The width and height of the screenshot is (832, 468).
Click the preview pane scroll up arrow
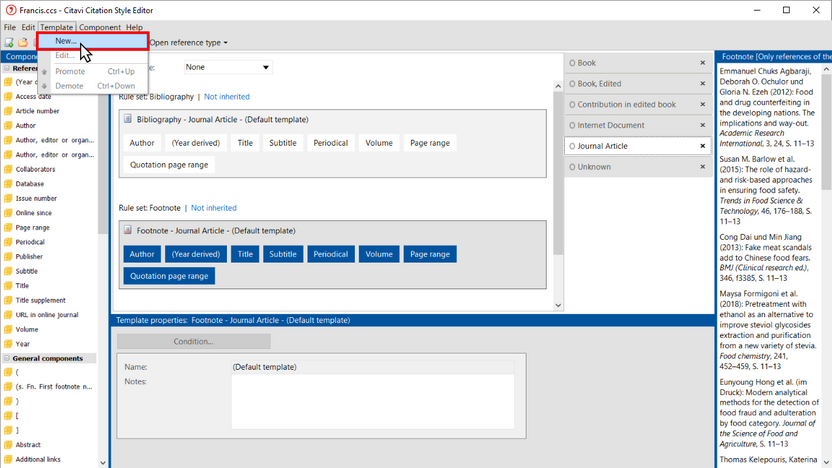826,69
